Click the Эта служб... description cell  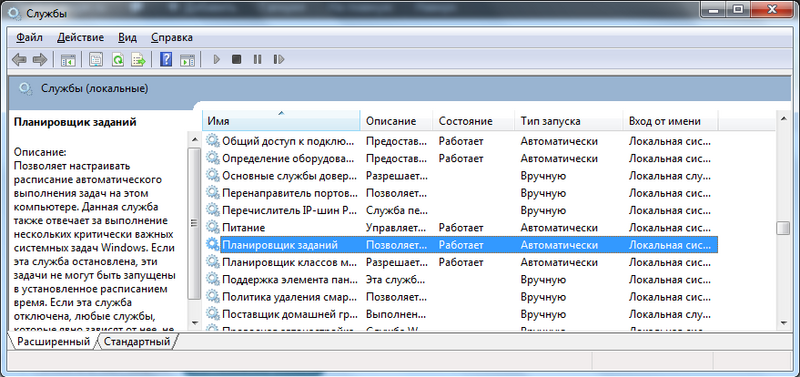(394, 280)
